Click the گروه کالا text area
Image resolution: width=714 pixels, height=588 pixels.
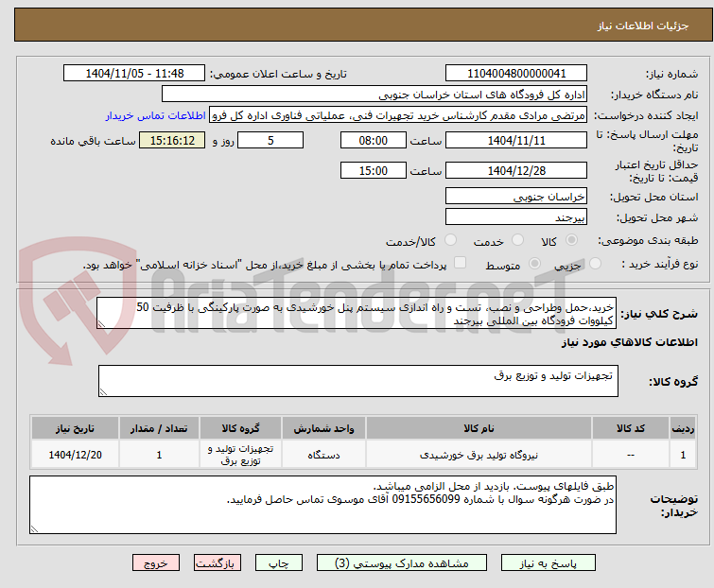pos(358,381)
